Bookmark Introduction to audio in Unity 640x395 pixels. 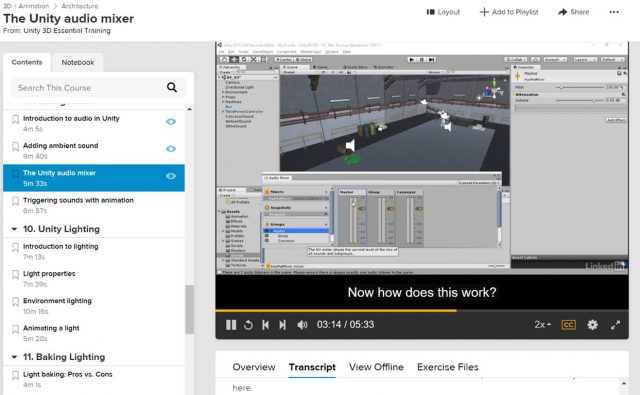16,119
